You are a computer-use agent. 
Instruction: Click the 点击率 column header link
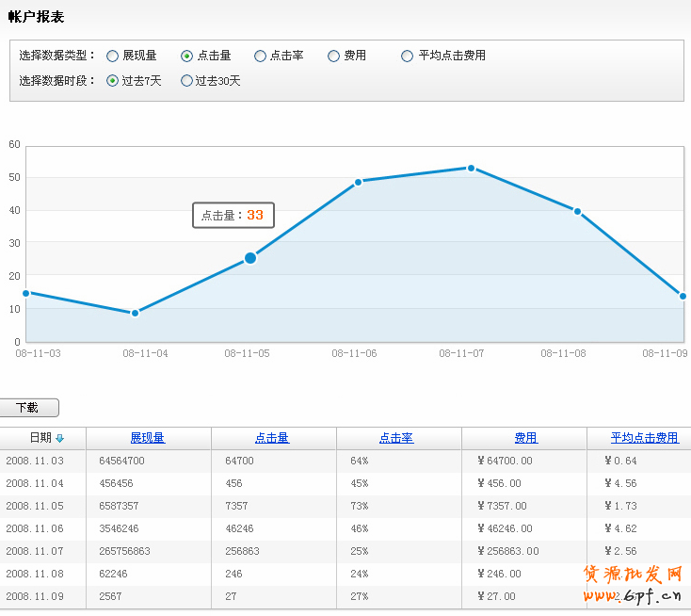pyautogui.click(x=396, y=438)
